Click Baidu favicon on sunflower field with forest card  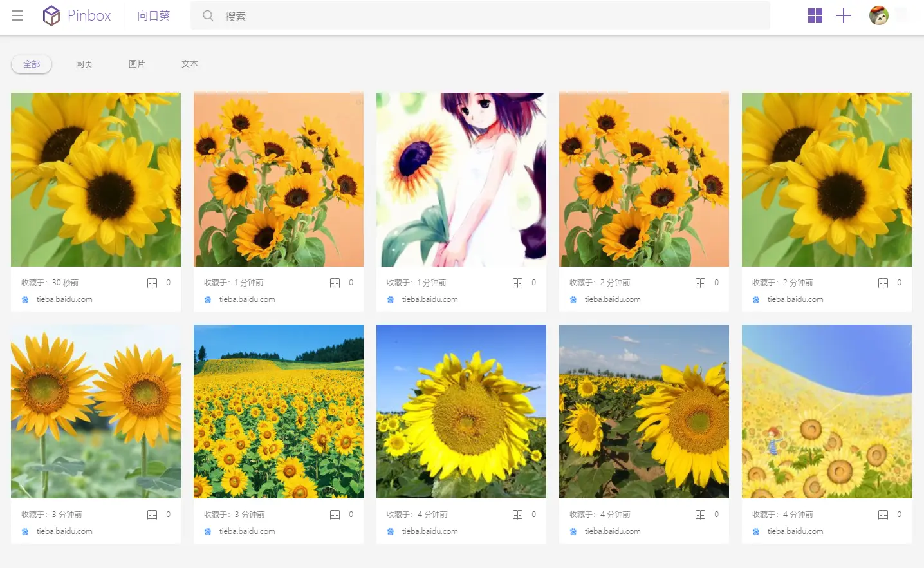click(208, 531)
